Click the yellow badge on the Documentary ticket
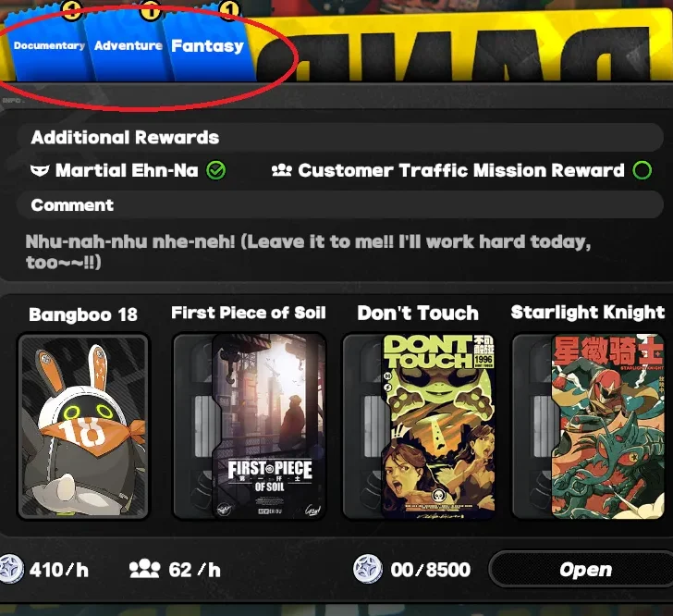Viewport: 673px width, 616px height. point(72,8)
